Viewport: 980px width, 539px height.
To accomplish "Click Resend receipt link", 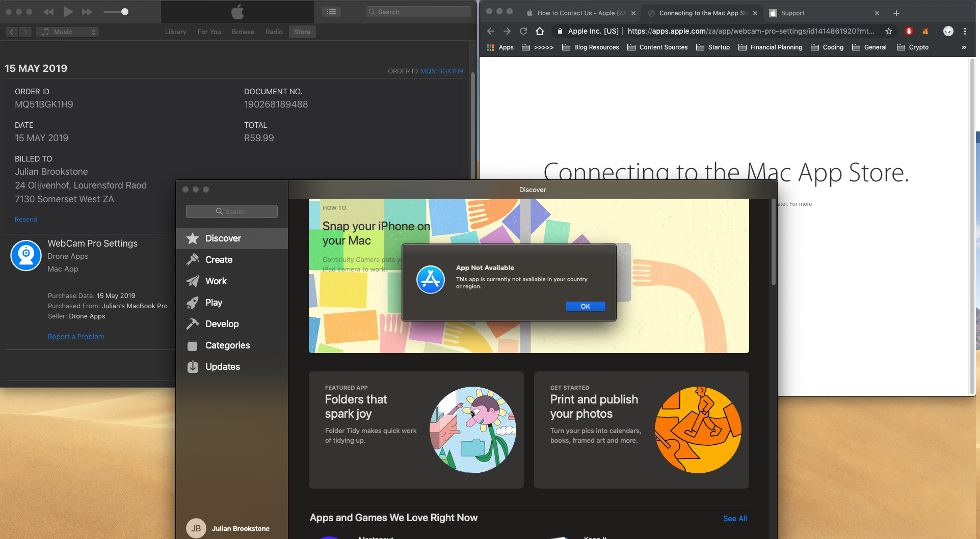I will 26,219.
